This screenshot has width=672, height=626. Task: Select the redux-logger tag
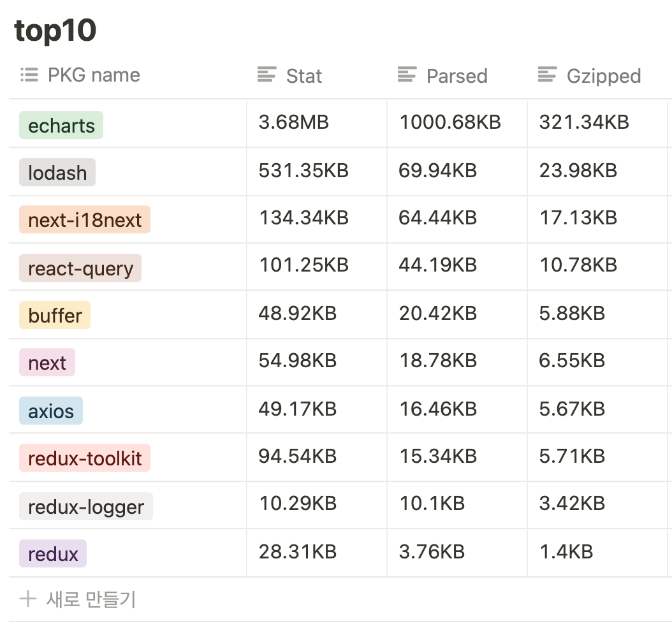point(86,506)
